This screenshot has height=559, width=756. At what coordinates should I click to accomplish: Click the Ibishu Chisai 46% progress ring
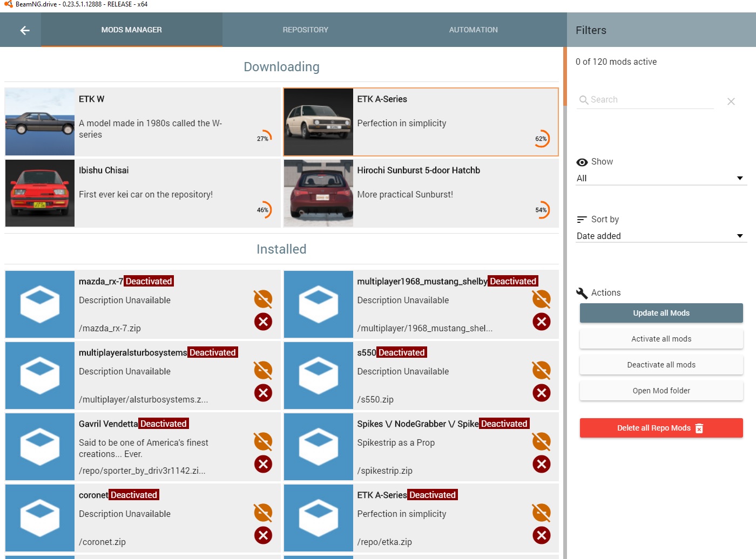click(x=264, y=210)
